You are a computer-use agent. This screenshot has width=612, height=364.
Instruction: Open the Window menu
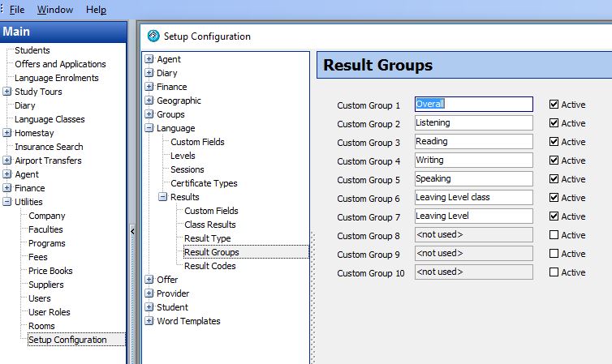tap(54, 10)
